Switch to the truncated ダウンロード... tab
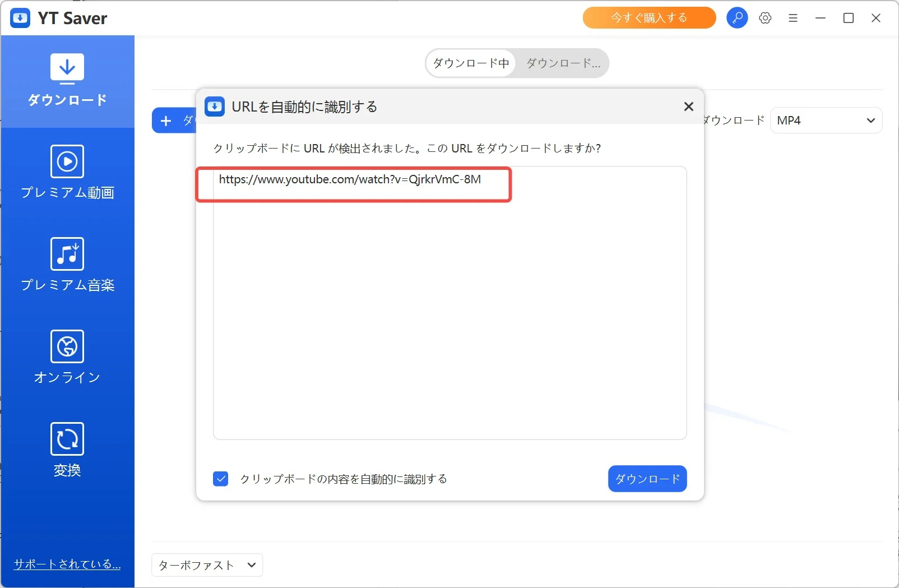 click(x=563, y=63)
